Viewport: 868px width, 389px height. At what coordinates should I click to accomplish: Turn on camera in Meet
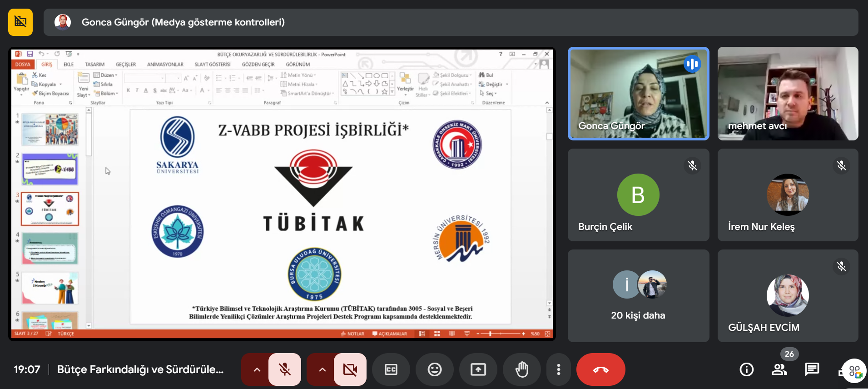[350, 369]
